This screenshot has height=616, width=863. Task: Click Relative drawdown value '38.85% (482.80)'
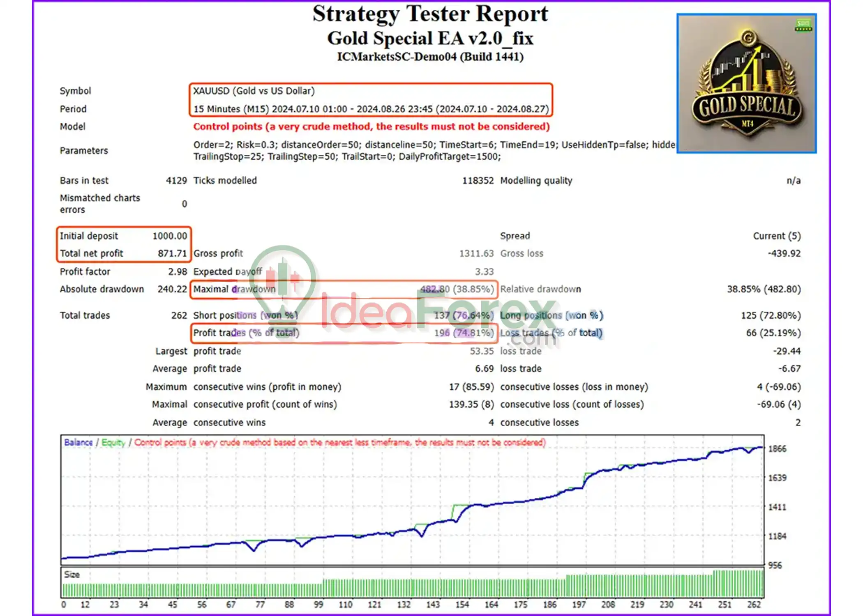(764, 289)
